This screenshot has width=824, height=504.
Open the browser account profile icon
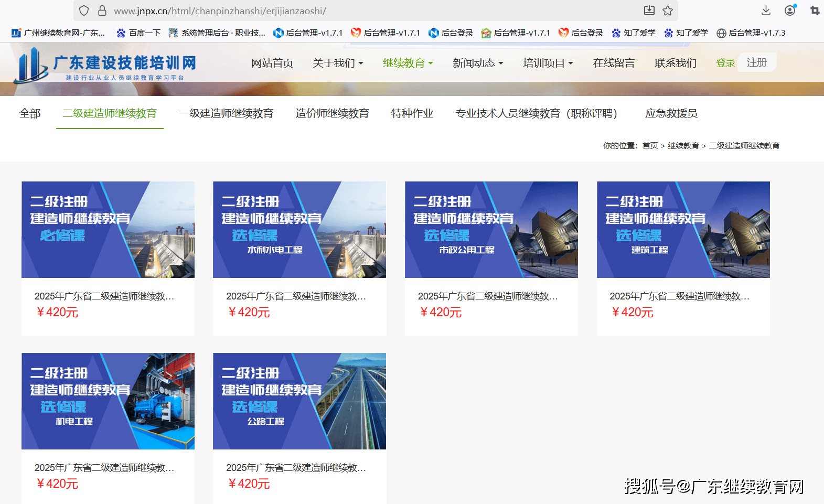click(790, 10)
